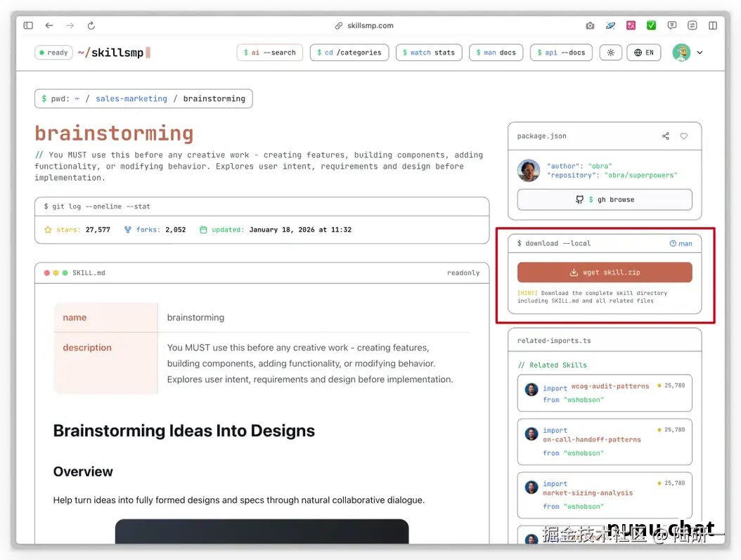Click the green dot on SKILL.md
Screen dimensions: 741x560
65,273
